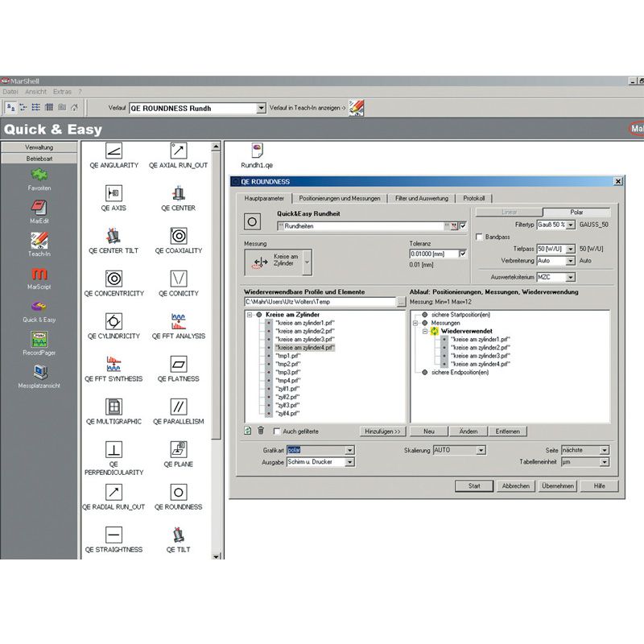Open the Tiefpass dropdown

(571, 249)
